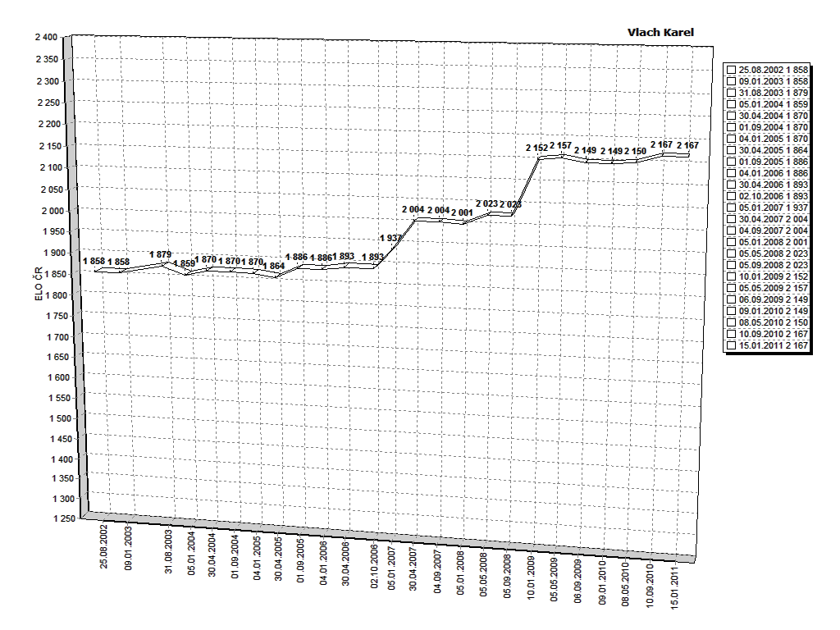Click the 2 400 value on the y-axis
Image resolution: width=840 pixels, height=630 pixels.
click(x=46, y=38)
